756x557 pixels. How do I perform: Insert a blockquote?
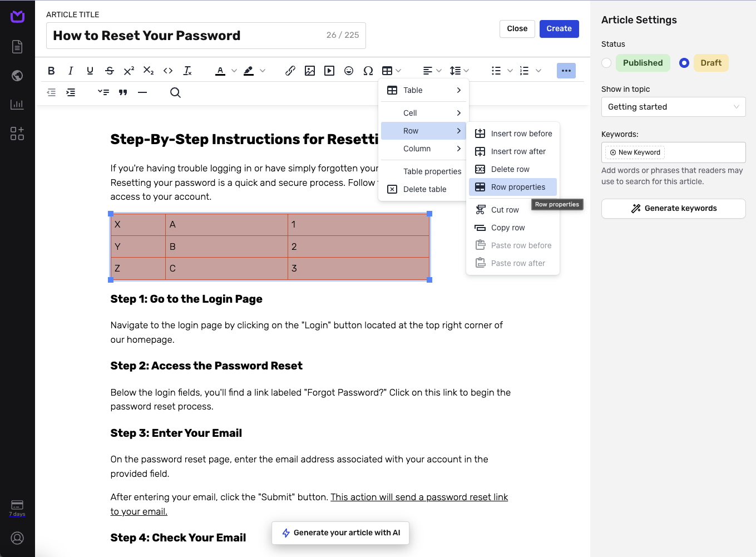[x=123, y=92]
